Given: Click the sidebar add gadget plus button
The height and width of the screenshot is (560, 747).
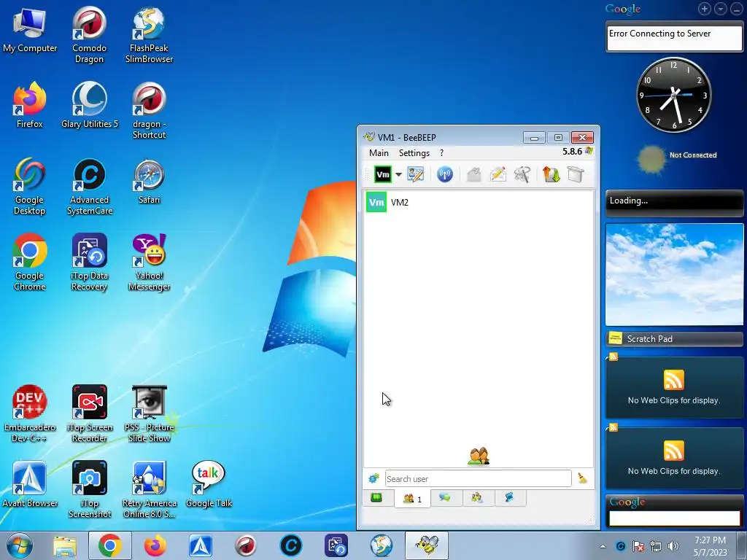Looking at the screenshot, I should point(705,9).
